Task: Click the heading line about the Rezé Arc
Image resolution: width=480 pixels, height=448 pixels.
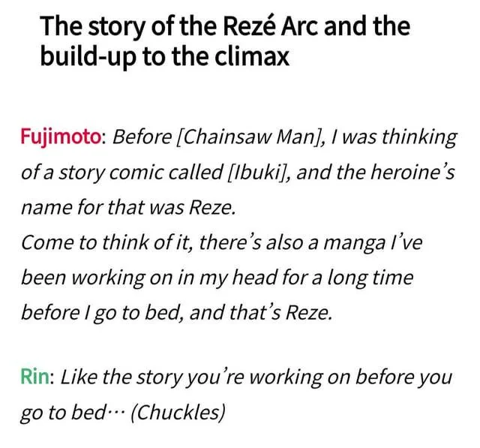Action: [225, 26]
